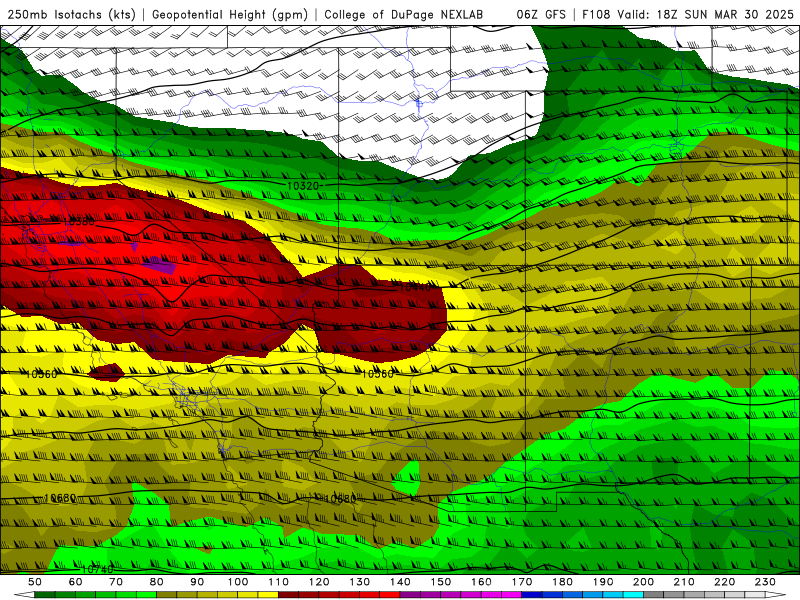Viewport: 800px width, 600px height.
Task: Click colorbar tick label 180
Action: point(562,582)
